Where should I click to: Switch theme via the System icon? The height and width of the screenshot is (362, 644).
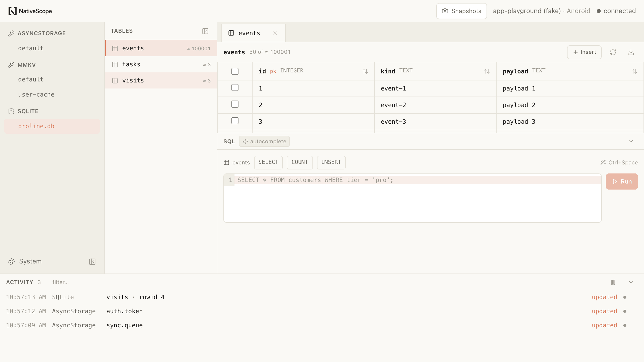[x=12, y=261]
